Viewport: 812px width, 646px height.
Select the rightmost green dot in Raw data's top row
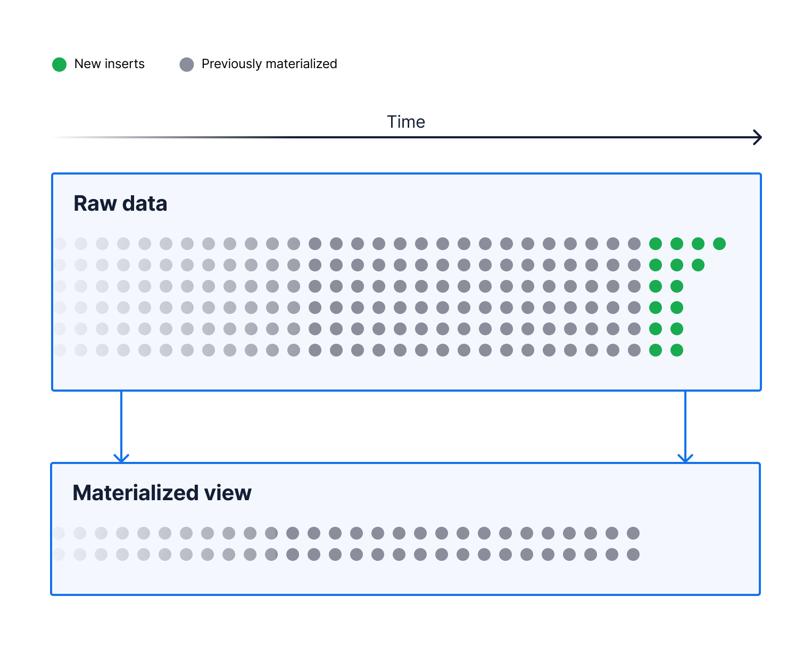tap(719, 244)
